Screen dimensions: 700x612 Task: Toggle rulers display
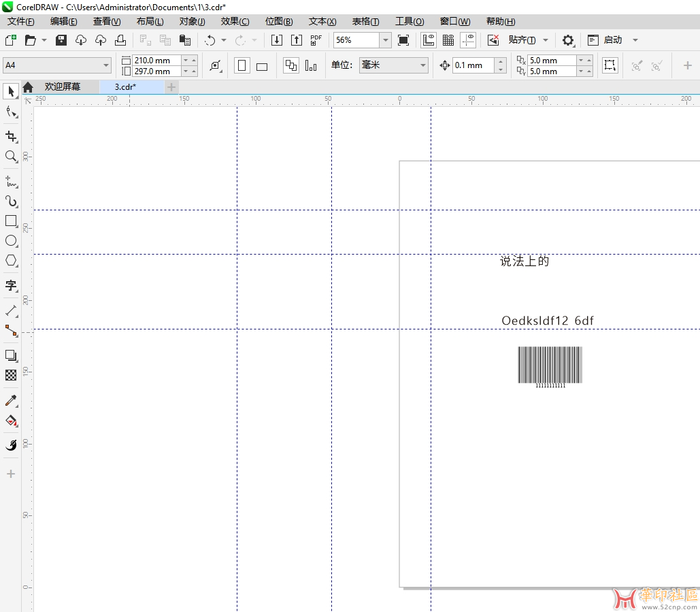coord(429,40)
